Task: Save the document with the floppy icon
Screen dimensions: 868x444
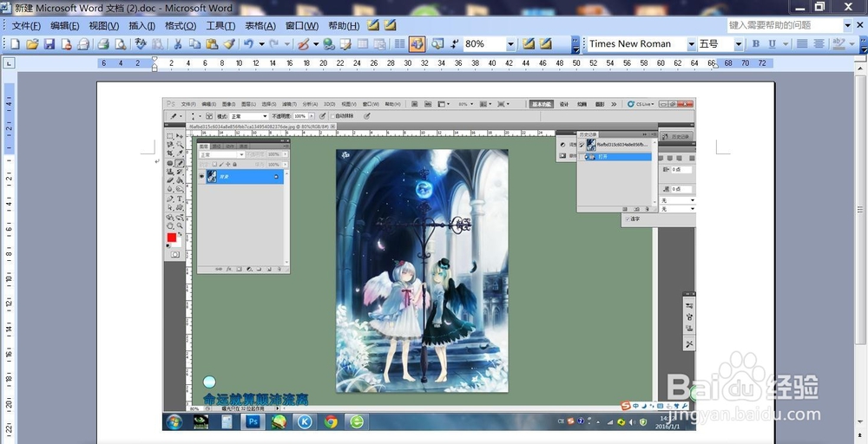Action: [x=49, y=44]
